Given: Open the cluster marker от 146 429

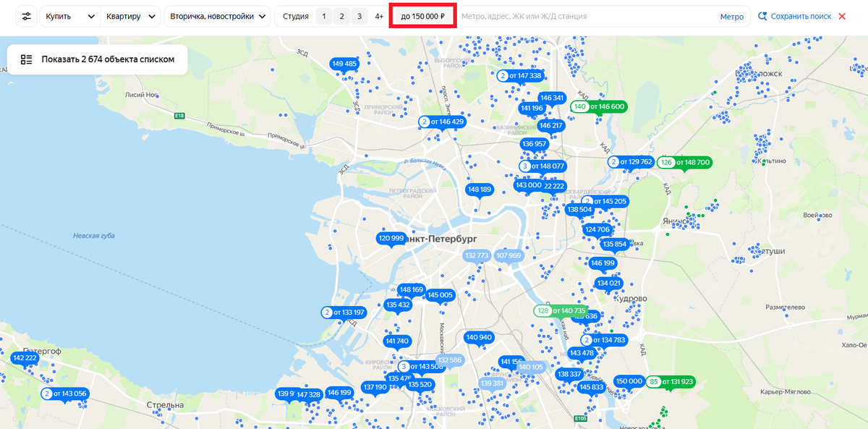Looking at the screenshot, I should (442, 122).
